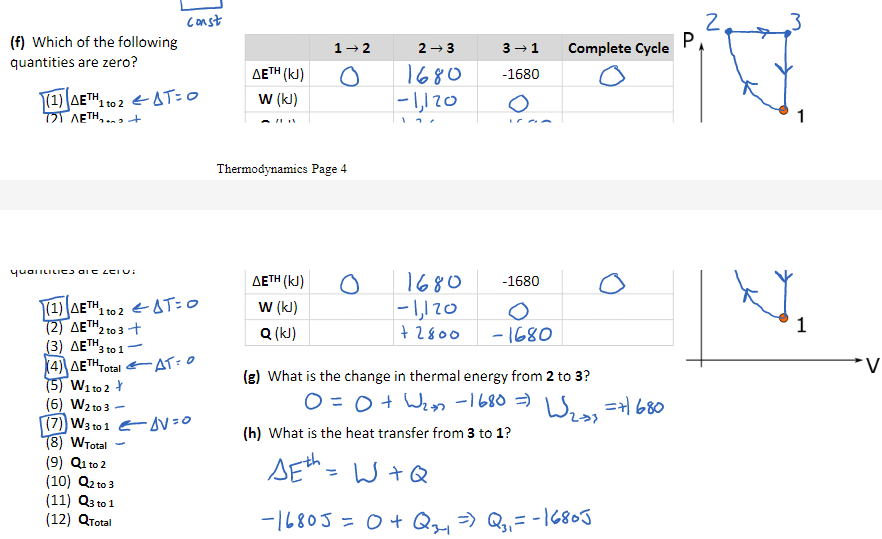Click the handwritten '+2800' table cell
This screenshot has width=882, height=539.
430,333
